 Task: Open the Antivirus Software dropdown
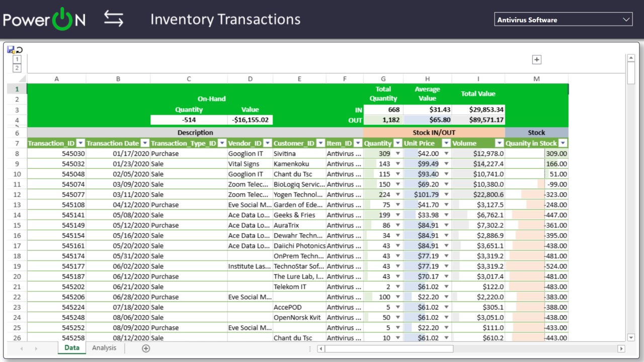click(563, 20)
